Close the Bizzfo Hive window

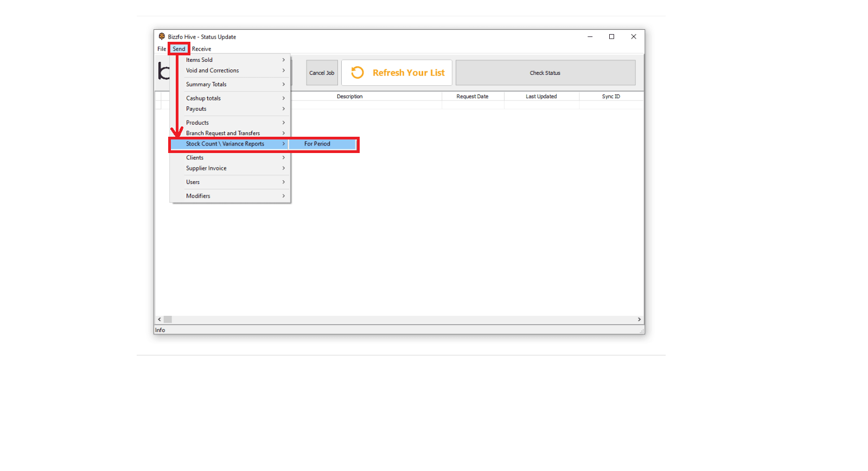click(x=634, y=37)
